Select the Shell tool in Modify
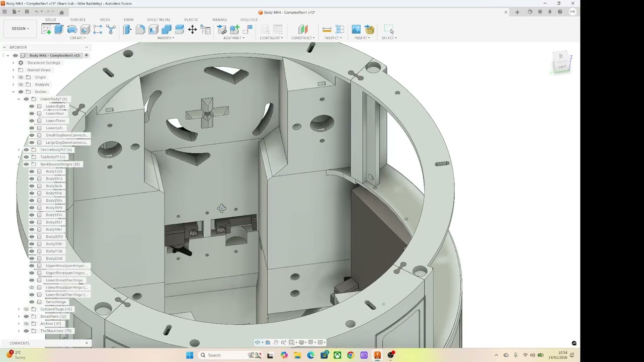Screen dimensions: 644x362 (153, 30)
